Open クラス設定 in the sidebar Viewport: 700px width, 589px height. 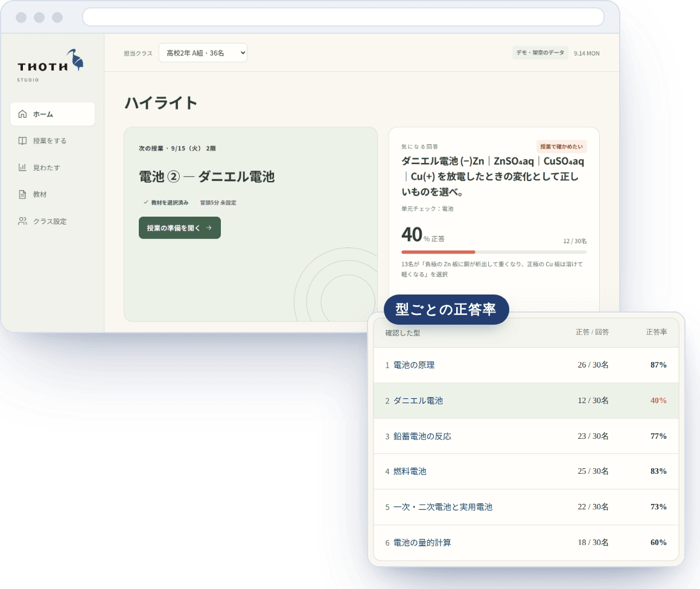(x=52, y=221)
